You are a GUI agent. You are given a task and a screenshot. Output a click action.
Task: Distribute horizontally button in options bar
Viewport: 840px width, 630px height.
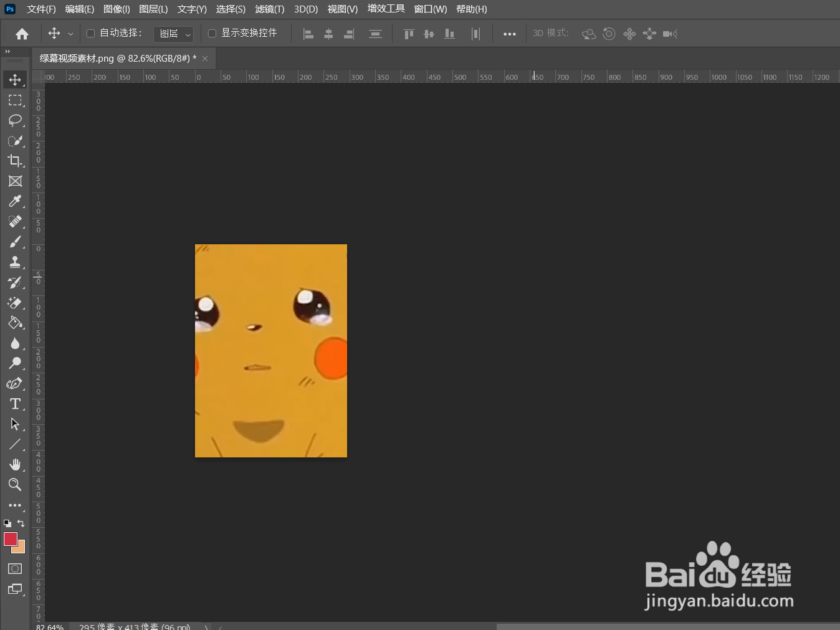click(x=475, y=34)
